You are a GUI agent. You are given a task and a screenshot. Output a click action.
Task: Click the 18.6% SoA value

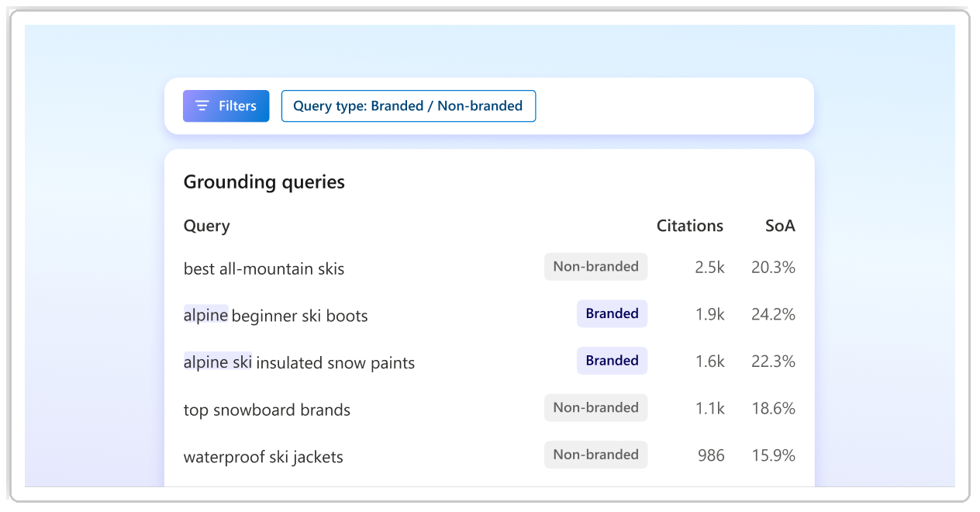click(x=773, y=408)
